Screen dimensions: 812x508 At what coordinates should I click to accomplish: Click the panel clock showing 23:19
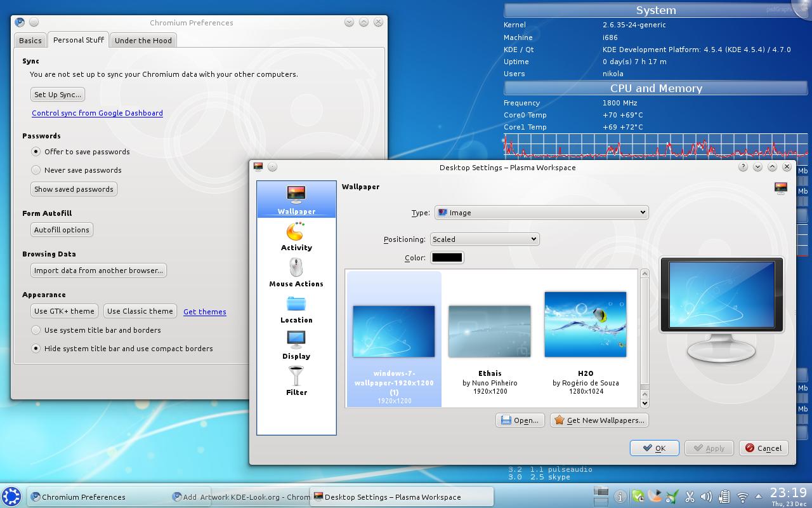click(788, 497)
